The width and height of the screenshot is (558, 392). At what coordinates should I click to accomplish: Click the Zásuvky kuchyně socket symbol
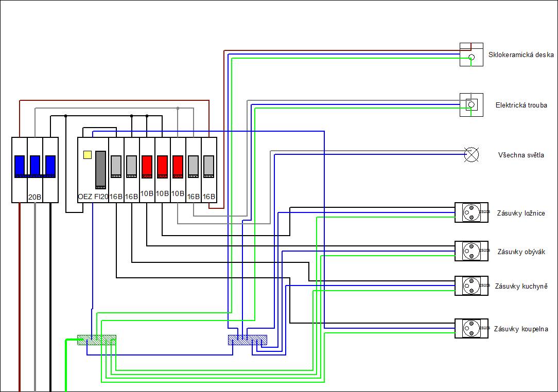471,286
